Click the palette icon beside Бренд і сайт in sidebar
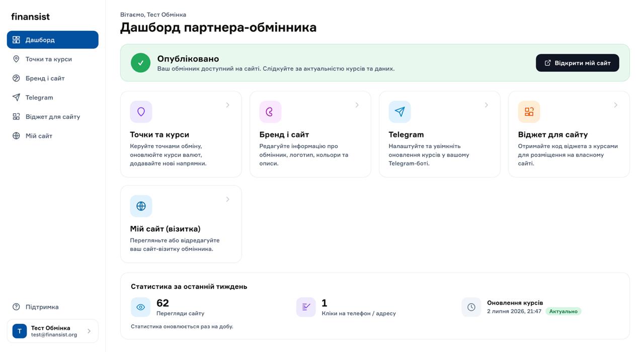 click(16, 78)
